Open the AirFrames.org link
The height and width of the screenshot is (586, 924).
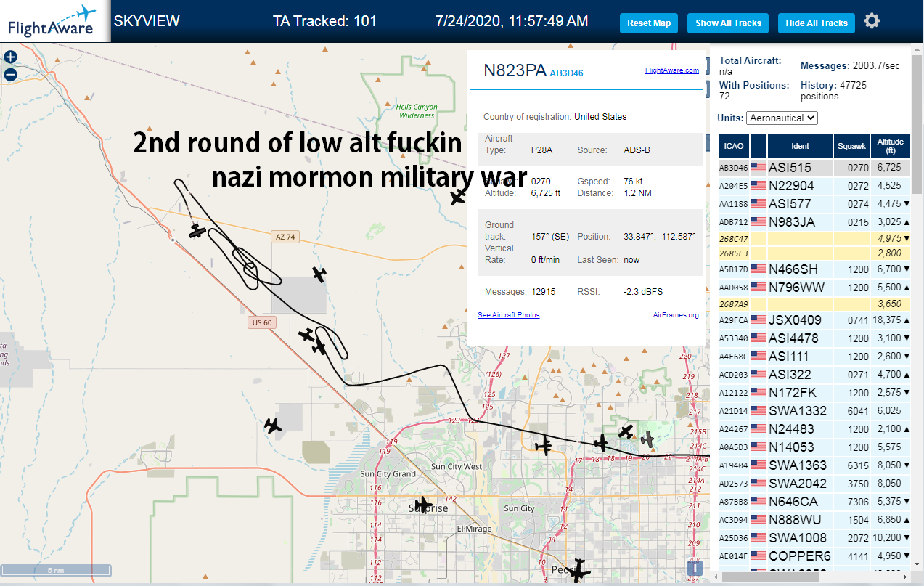[676, 314]
